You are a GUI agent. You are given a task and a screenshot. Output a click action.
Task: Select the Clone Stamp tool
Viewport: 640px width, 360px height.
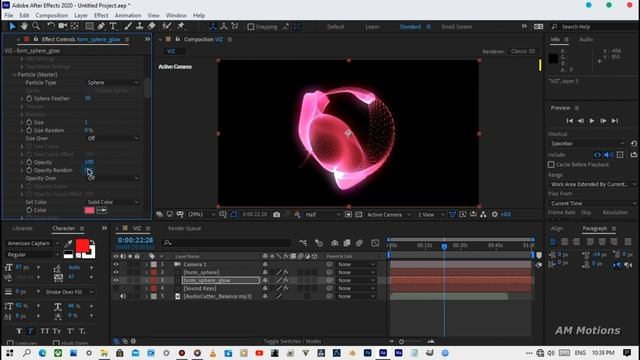point(140,27)
